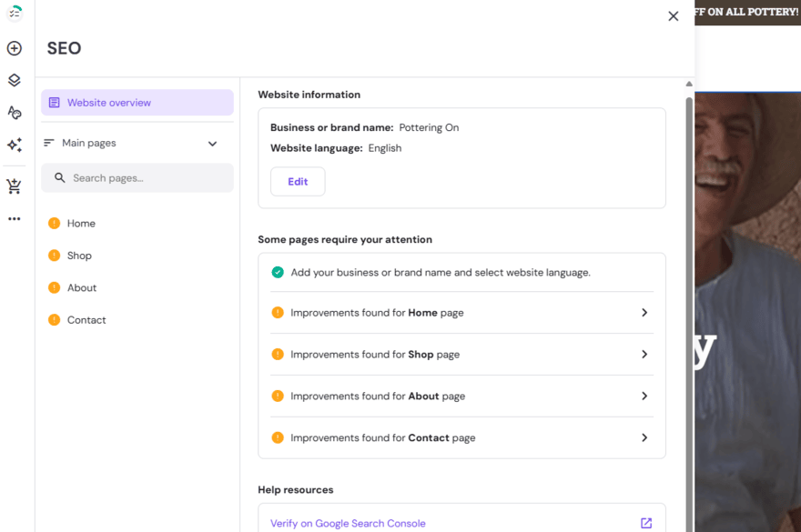This screenshot has width=801, height=532.
Task: Click the ellipsis more-options icon in sidebar
Action: tap(14, 218)
